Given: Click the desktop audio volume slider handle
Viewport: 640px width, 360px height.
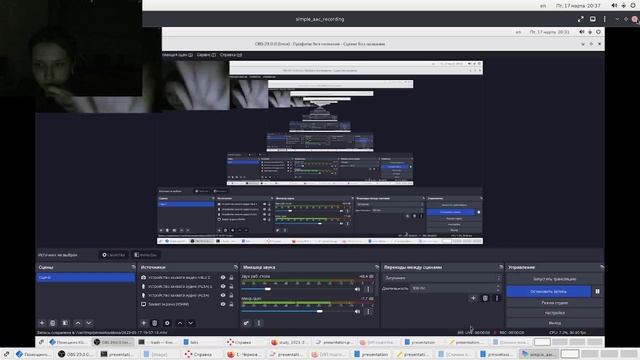Looking at the screenshot, I should [268, 289].
